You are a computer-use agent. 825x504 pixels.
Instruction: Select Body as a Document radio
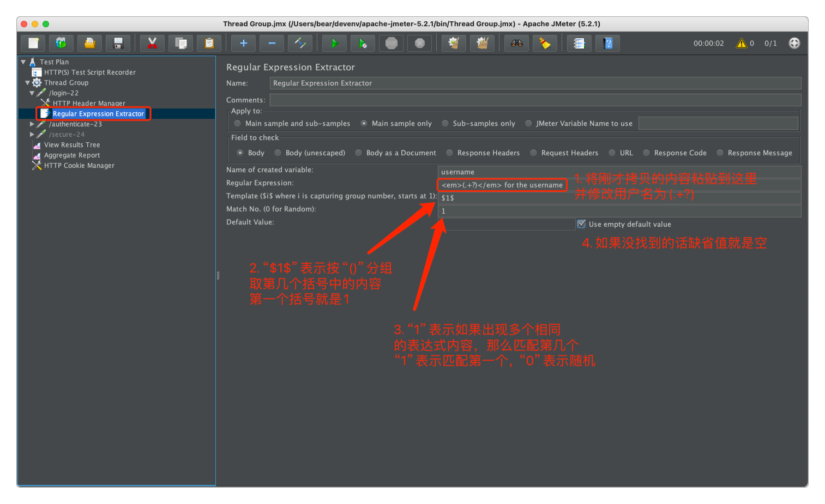pyautogui.click(x=358, y=153)
